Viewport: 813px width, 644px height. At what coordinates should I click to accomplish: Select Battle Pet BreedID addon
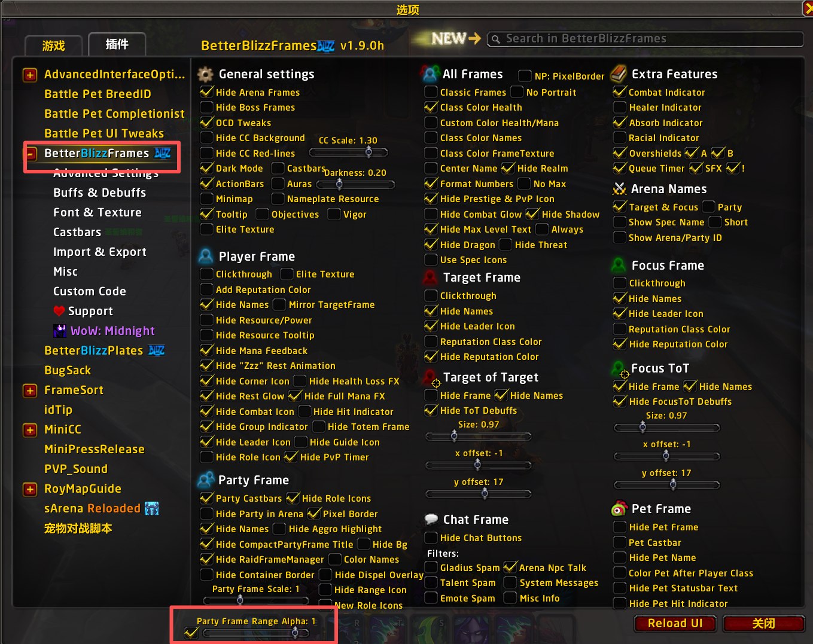[x=98, y=94]
